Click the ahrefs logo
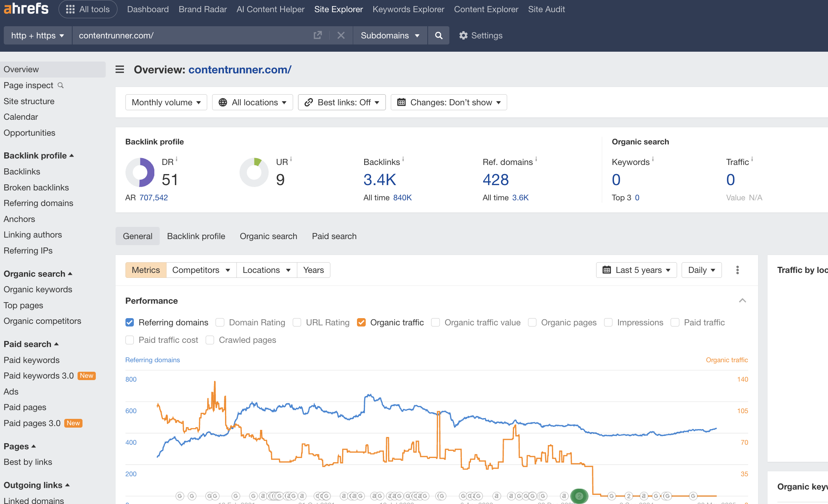The height and width of the screenshot is (504, 828). pos(26,9)
